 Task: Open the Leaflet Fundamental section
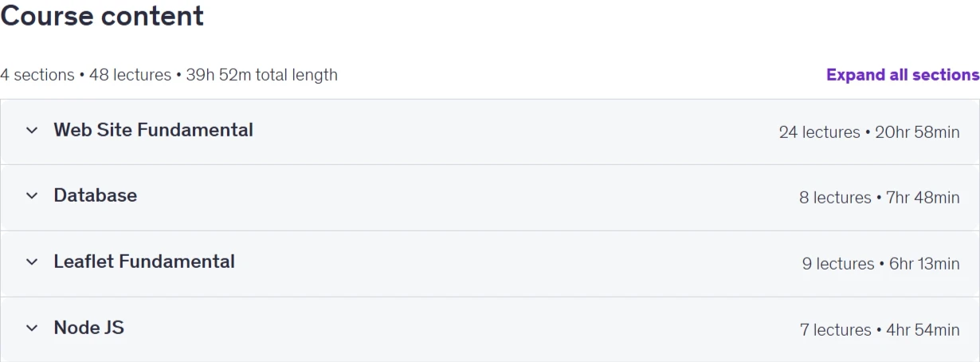[144, 262]
